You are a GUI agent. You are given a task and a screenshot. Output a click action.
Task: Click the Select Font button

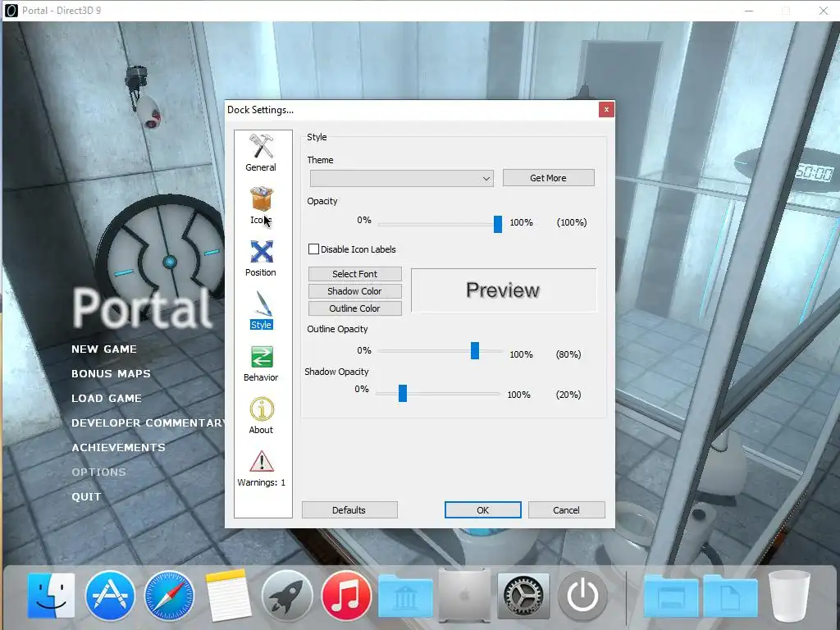[x=354, y=274]
